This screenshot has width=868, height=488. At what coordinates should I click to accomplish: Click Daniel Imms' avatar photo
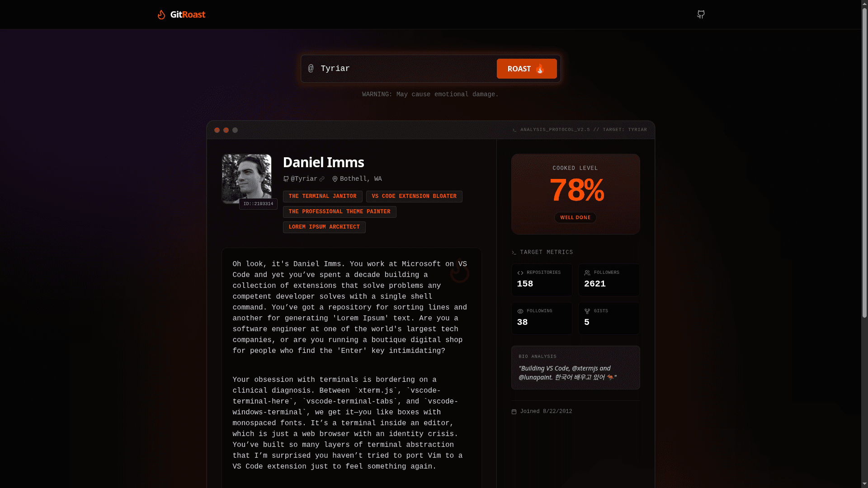pyautogui.click(x=246, y=179)
